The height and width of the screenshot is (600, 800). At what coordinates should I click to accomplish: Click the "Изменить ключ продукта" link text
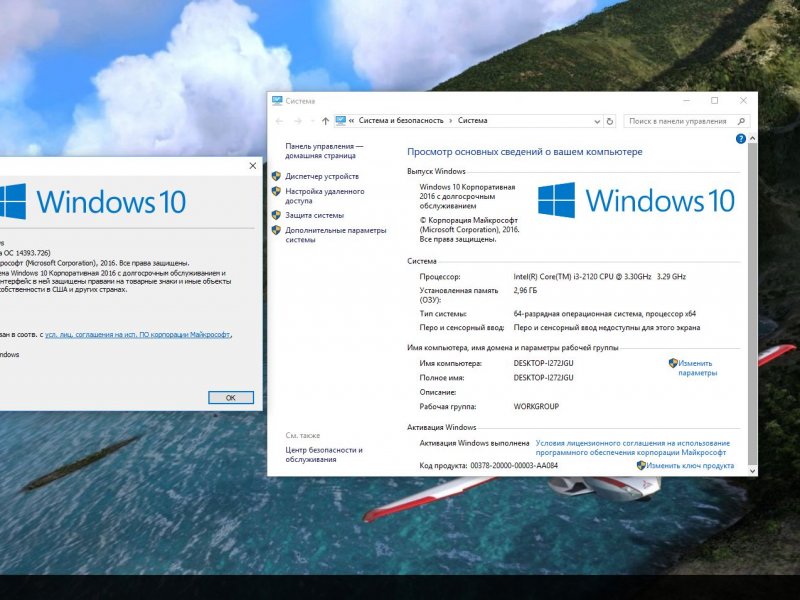pyautogui.click(x=690, y=465)
